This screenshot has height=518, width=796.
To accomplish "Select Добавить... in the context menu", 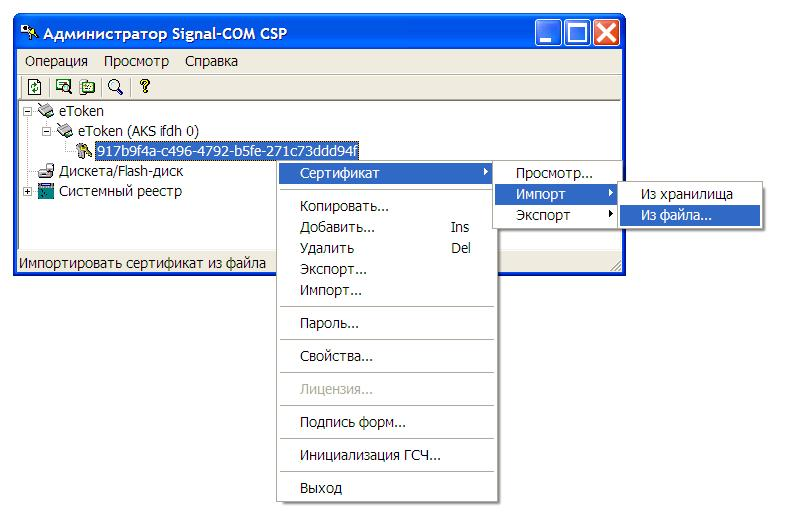I will (x=386, y=227).
